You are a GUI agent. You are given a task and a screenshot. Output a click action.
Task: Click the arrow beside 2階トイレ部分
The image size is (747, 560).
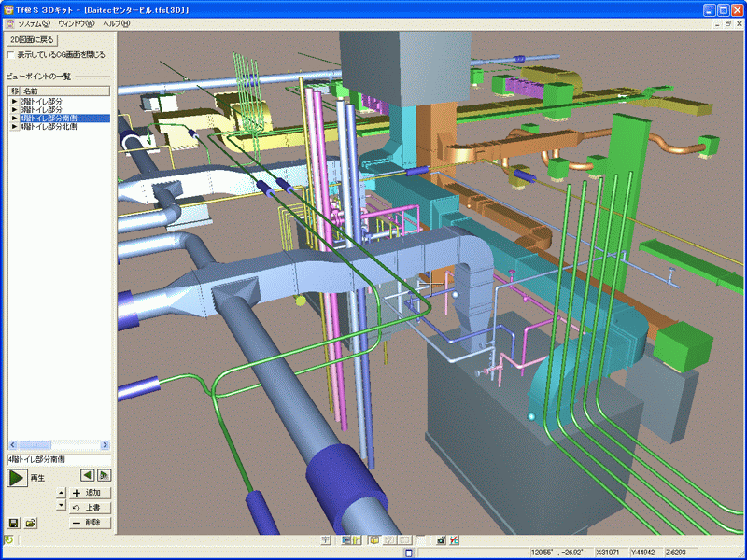tap(14, 102)
